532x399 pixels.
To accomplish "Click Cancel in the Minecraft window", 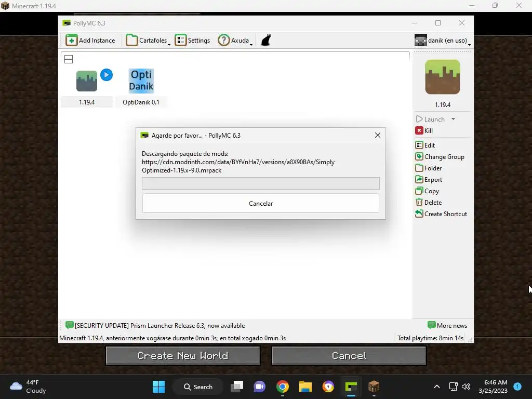I will coord(349,355).
